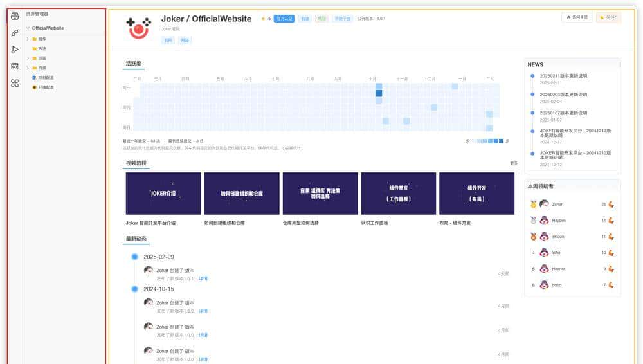This screenshot has height=364, width=643.
Task: Open the 20241217 version update news
Action: coord(575,133)
